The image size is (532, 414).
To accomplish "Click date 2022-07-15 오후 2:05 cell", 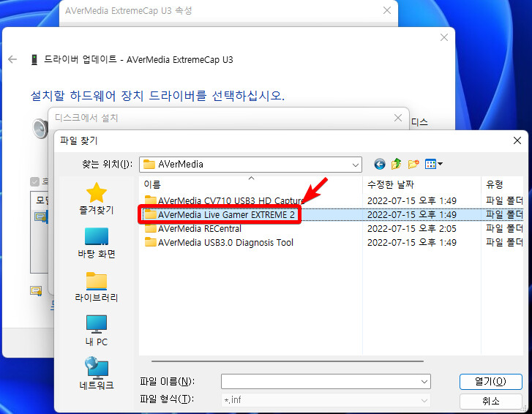I will pos(411,229).
